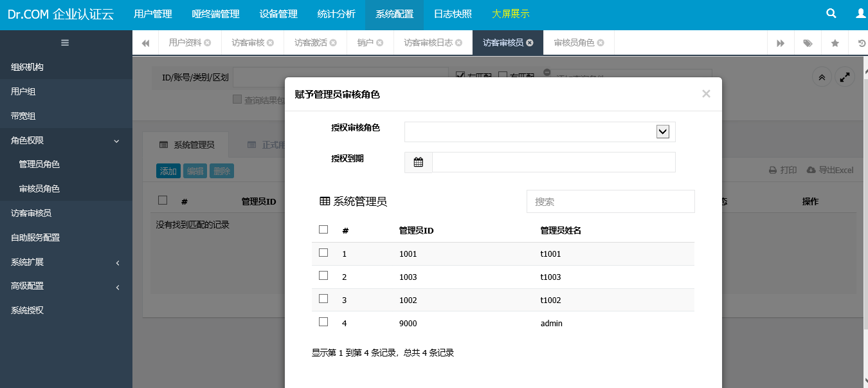Check the row for administrator 1002
The height and width of the screenshot is (388, 868).
323,299
